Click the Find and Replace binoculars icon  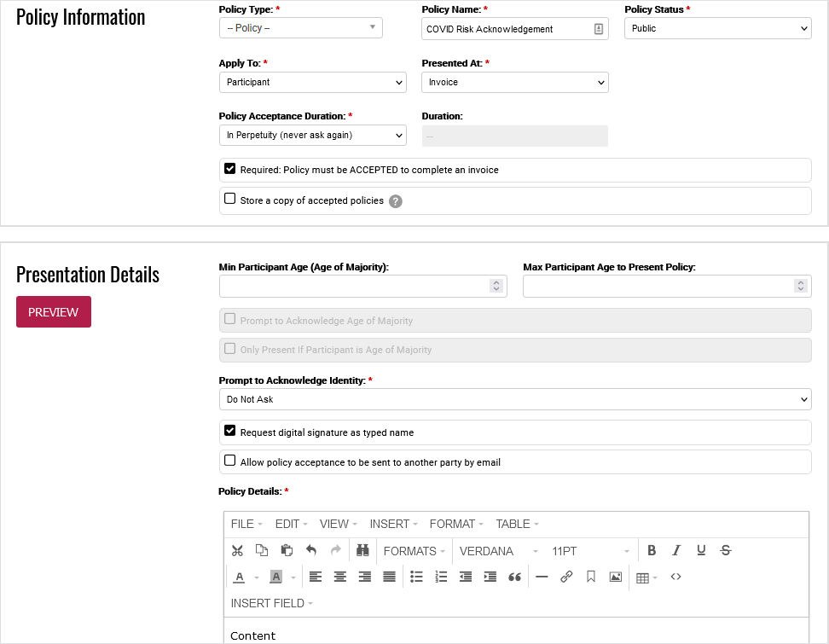362,551
